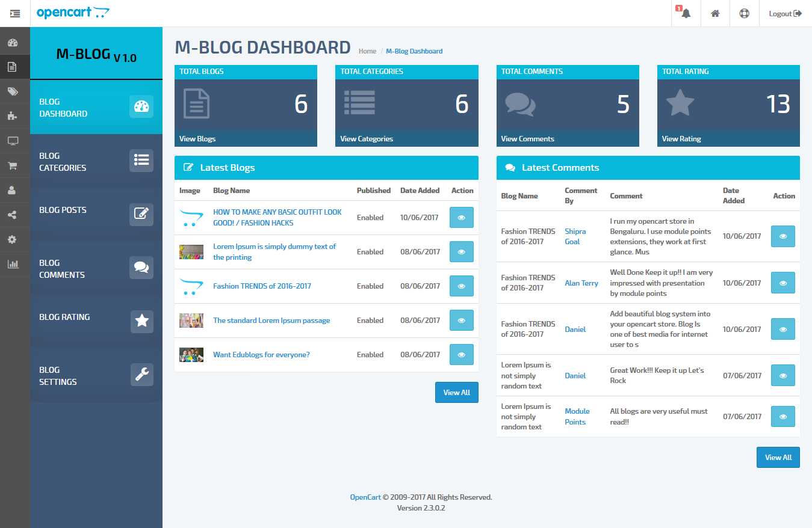Select Blog Settings menu item
812x528 pixels.
click(96, 375)
